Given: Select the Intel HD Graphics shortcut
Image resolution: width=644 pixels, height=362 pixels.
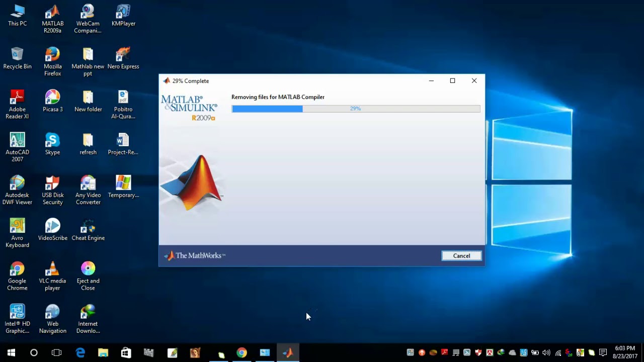Looking at the screenshot, I should pos(17,319).
